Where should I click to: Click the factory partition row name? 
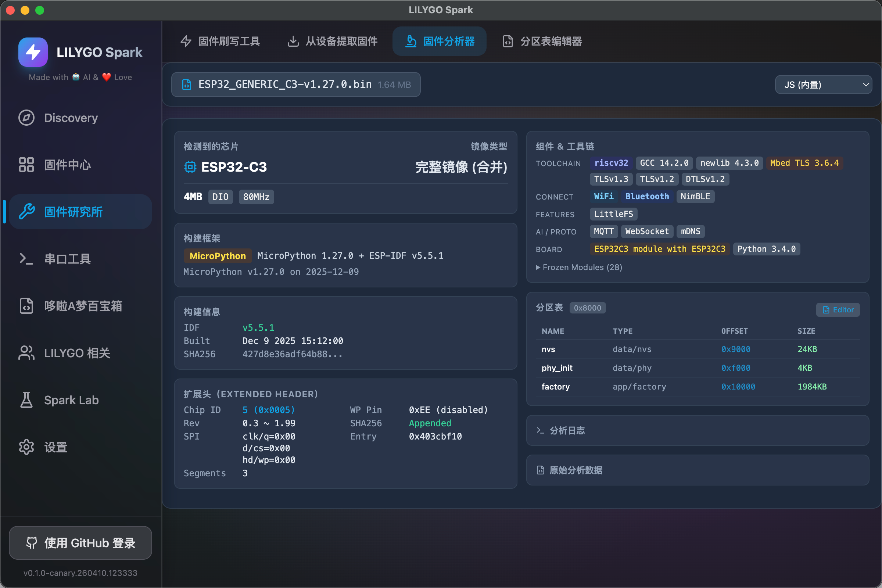pyautogui.click(x=555, y=387)
